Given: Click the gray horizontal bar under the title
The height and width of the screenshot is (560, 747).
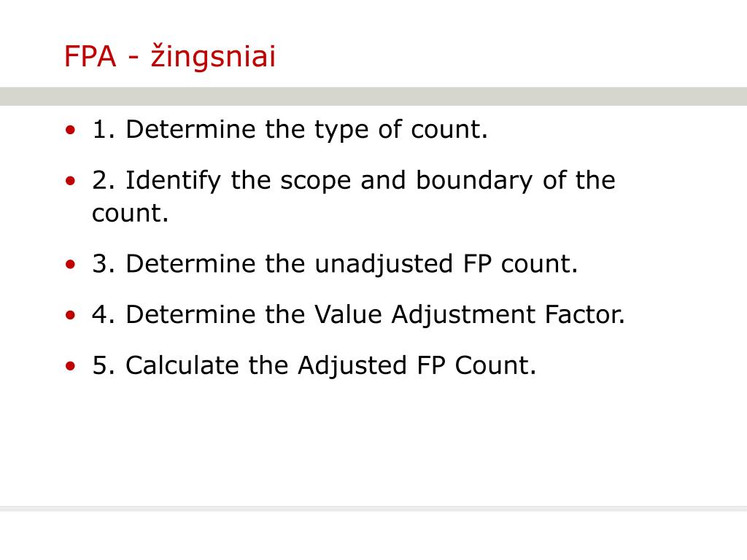Looking at the screenshot, I should click(373, 96).
